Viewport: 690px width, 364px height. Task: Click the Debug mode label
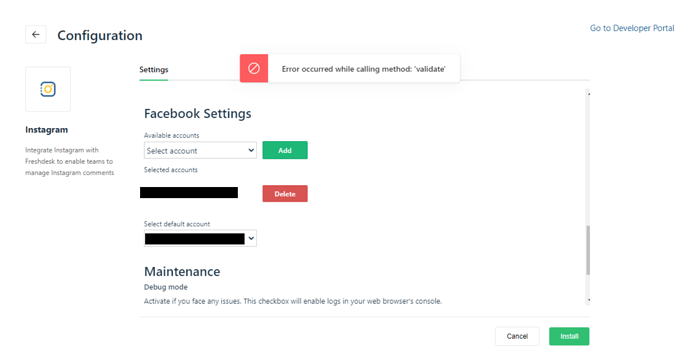166,287
